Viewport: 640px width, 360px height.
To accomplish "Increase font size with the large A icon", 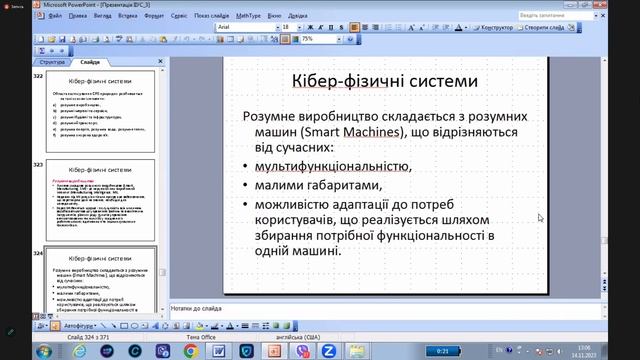I will 411,27.
